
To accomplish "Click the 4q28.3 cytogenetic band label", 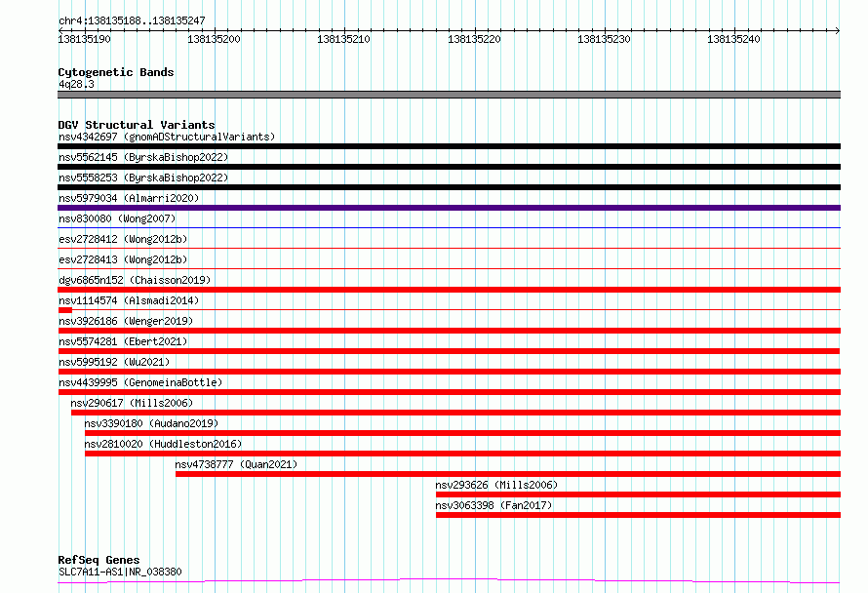I will click(76, 84).
